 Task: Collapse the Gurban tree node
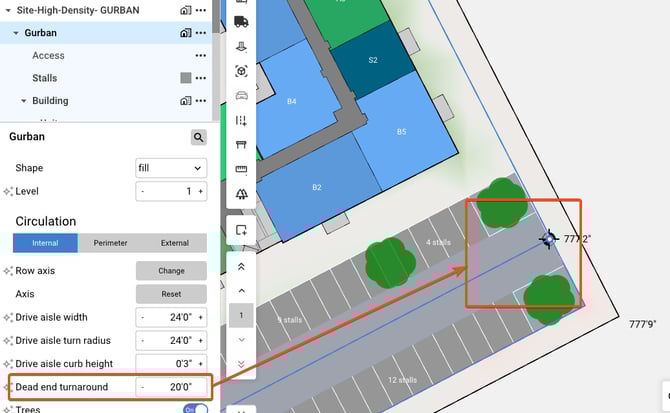pos(16,33)
